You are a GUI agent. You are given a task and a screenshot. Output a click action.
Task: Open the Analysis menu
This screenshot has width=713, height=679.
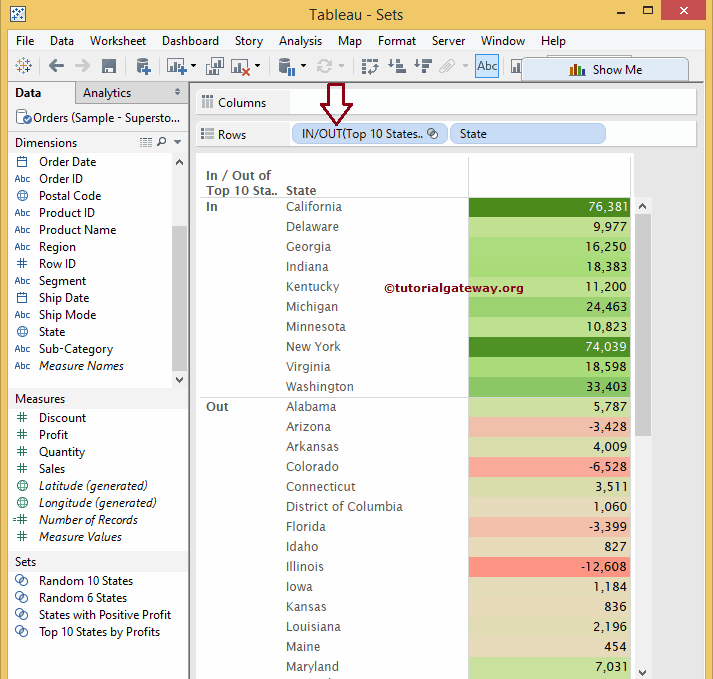pos(300,41)
